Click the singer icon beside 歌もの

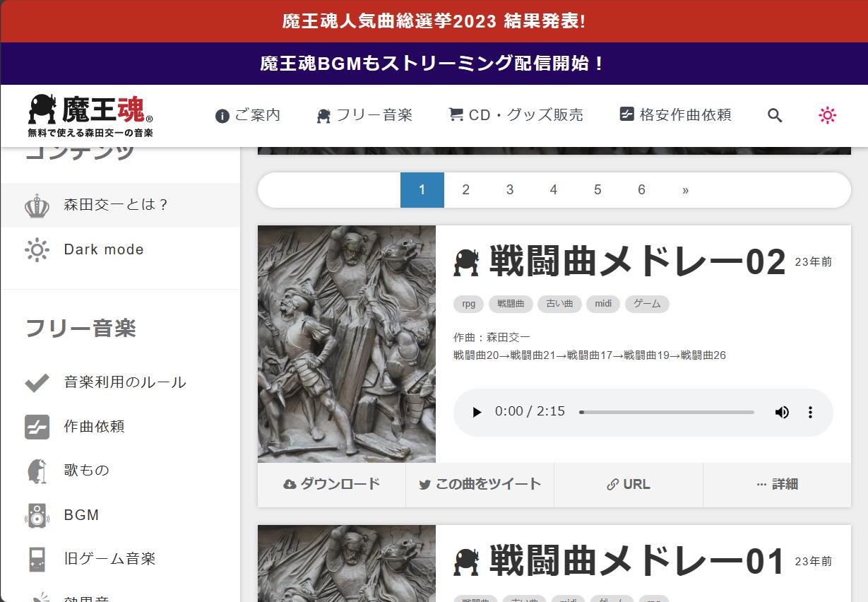[37, 471]
